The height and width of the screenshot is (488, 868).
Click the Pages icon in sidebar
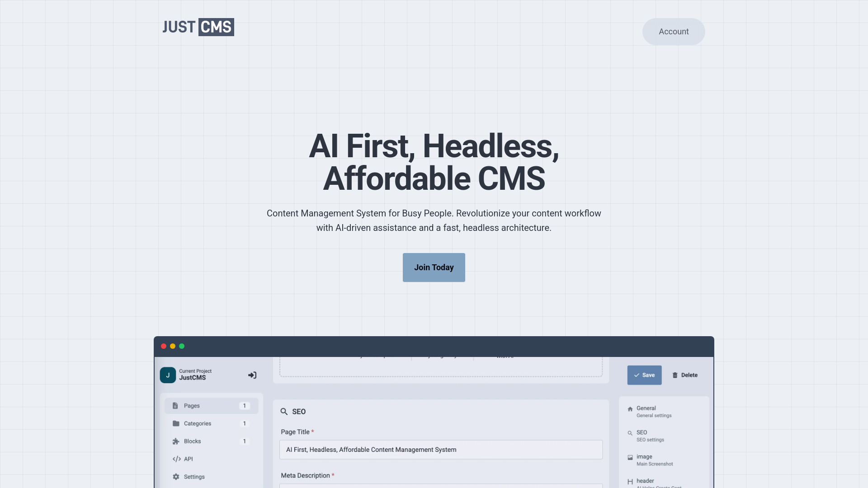(175, 406)
